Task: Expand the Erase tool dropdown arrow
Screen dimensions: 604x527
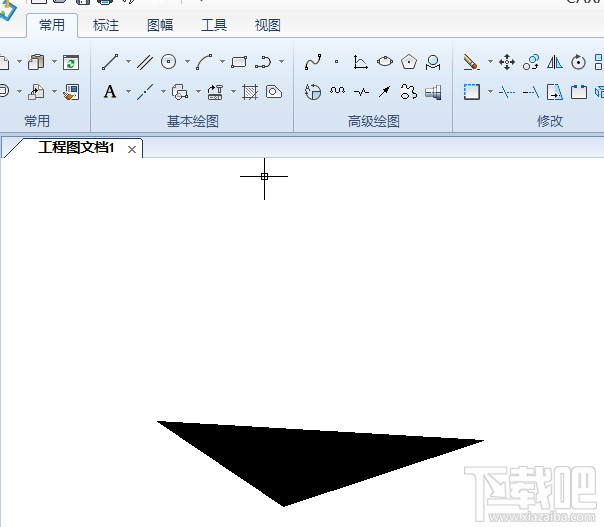Action: click(x=490, y=61)
